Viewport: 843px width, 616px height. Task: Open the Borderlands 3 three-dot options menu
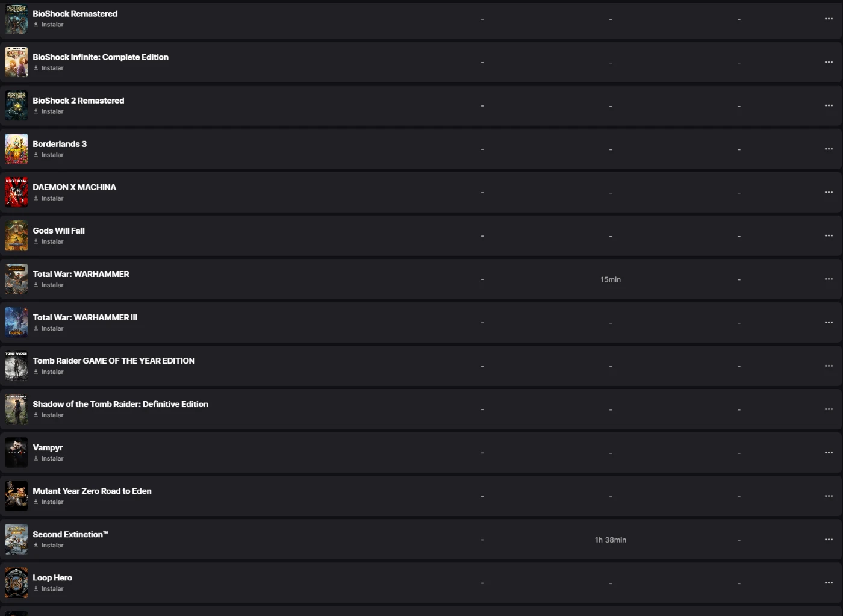coord(829,149)
